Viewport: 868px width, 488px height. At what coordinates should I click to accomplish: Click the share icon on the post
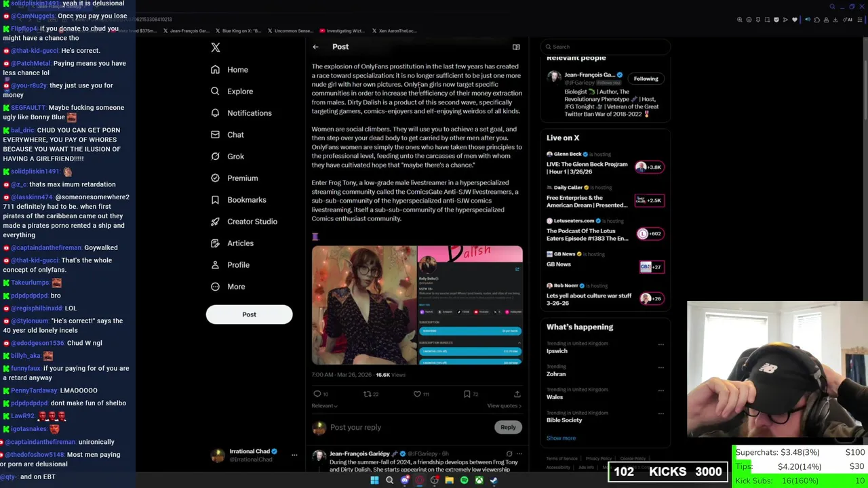point(517,394)
